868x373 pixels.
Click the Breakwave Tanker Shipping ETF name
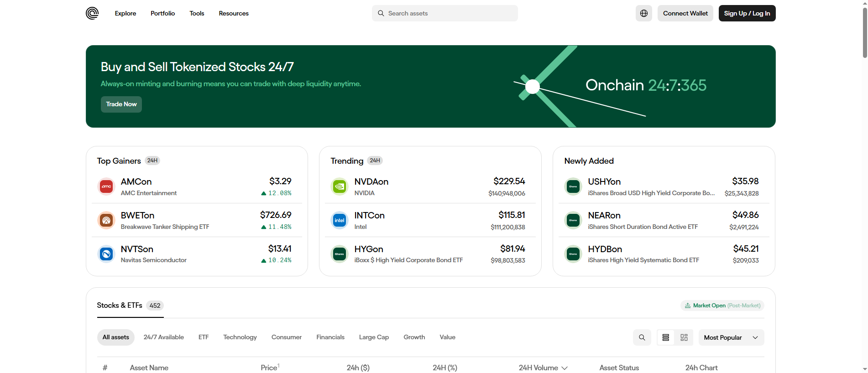pos(165,227)
